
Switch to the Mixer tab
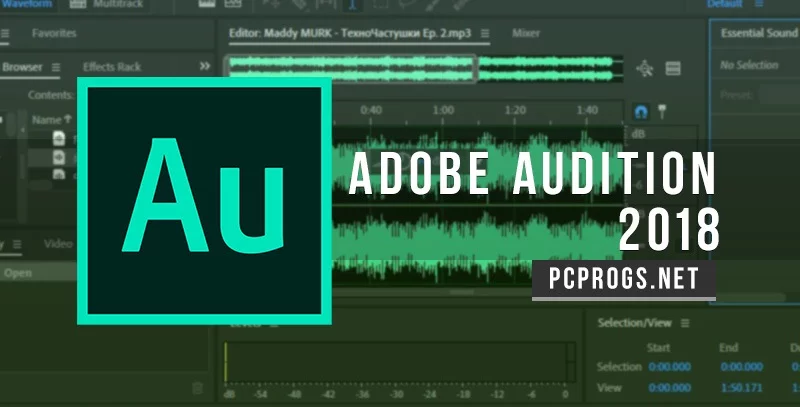(x=526, y=33)
